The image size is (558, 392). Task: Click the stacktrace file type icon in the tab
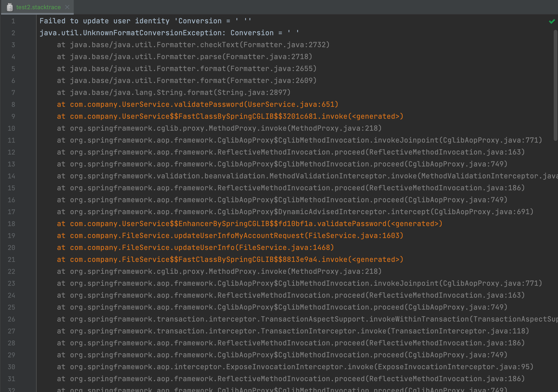click(10, 7)
